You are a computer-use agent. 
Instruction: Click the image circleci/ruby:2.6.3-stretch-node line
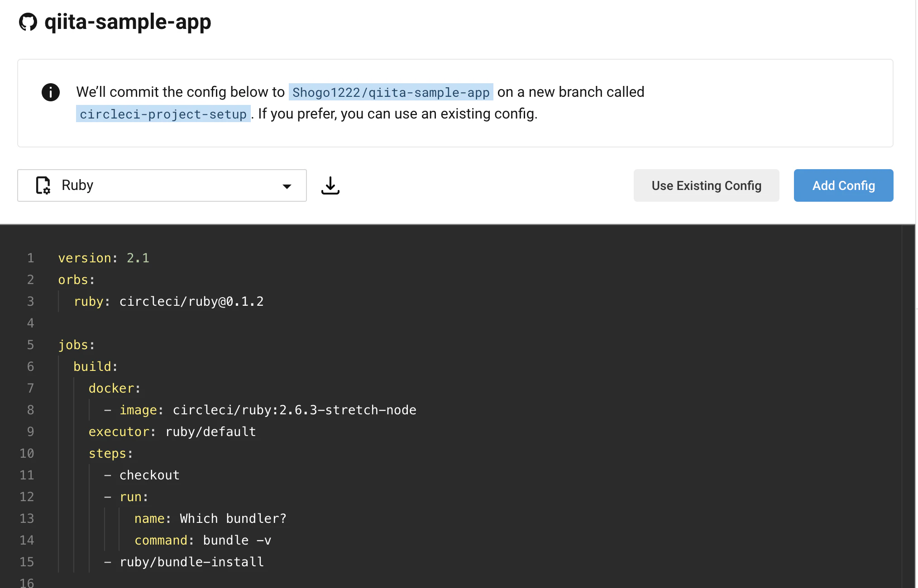click(x=260, y=410)
